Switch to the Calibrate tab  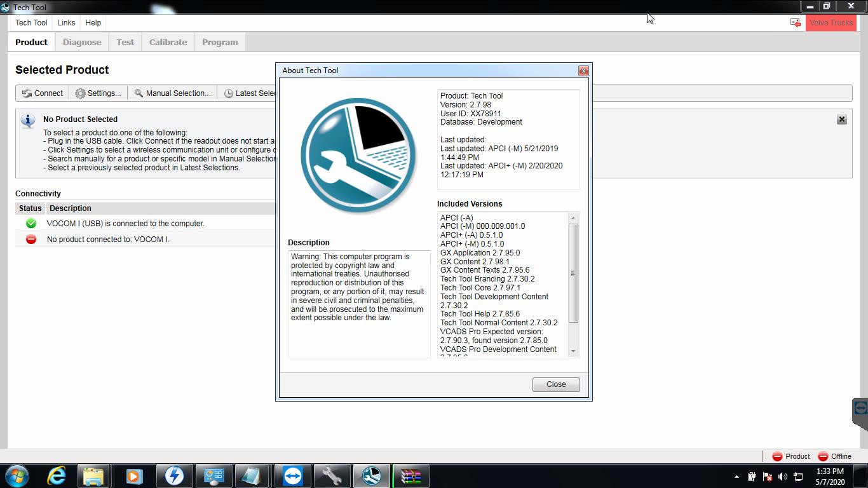pos(168,42)
